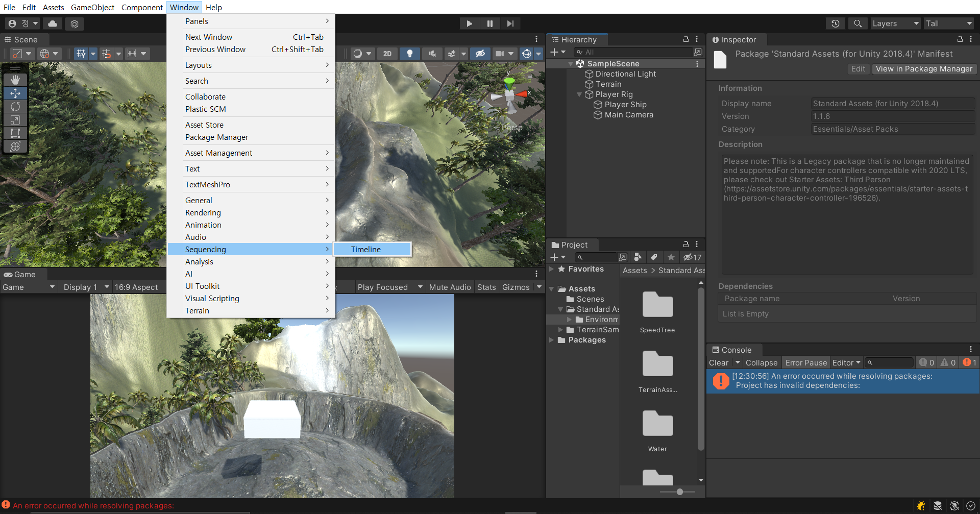Click the global search magnifier icon

pos(857,23)
